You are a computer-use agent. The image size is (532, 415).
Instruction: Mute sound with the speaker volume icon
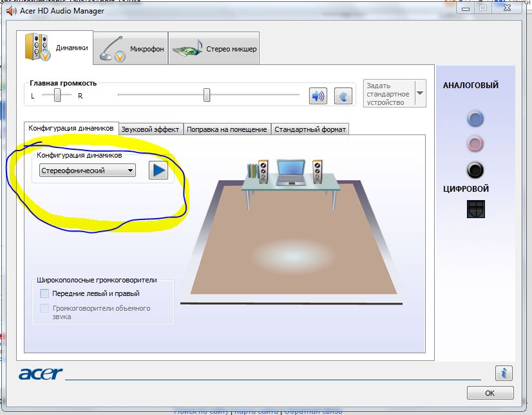[318, 97]
